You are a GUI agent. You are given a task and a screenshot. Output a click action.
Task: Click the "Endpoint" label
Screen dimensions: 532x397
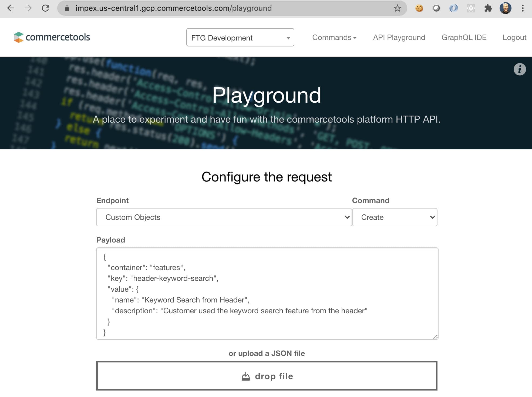tap(112, 200)
